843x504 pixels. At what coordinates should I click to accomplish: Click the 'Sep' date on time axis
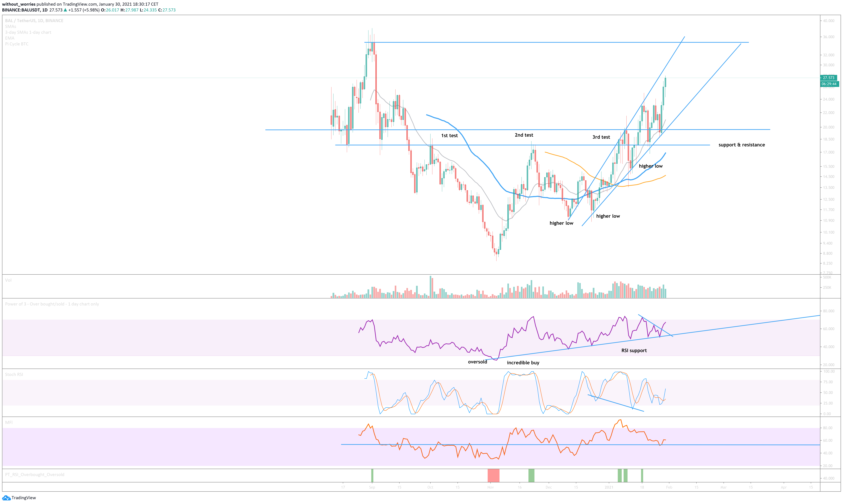pyautogui.click(x=372, y=487)
